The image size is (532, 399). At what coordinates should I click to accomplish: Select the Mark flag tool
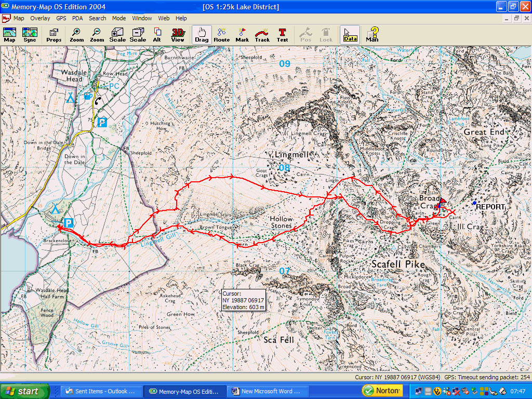[242, 35]
